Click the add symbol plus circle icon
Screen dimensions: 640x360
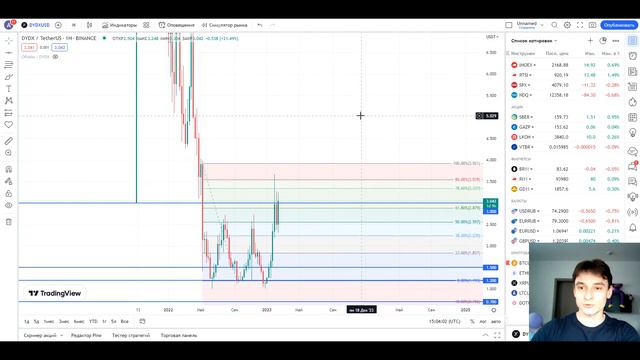pyautogui.click(x=58, y=25)
